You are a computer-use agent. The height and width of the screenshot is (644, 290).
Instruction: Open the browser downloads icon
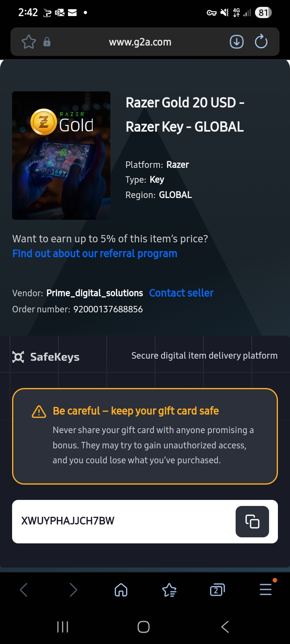pyautogui.click(x=236, y=41)
